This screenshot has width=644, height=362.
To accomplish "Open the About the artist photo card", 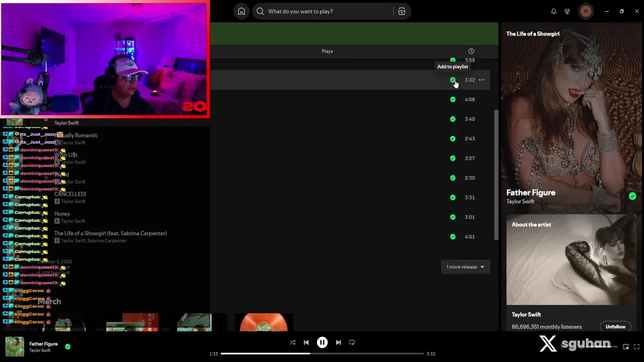I will pos(571,260).
